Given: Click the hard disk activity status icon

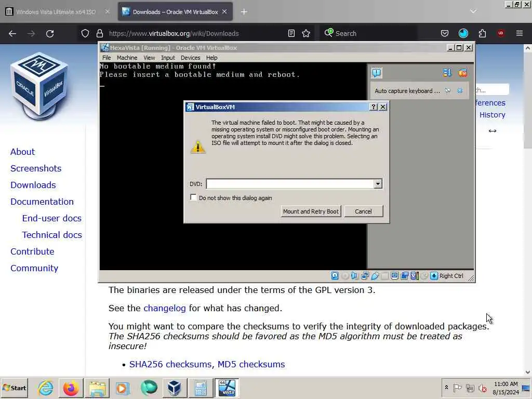Looking at the screenshot, I should click(x=335, y=276).
